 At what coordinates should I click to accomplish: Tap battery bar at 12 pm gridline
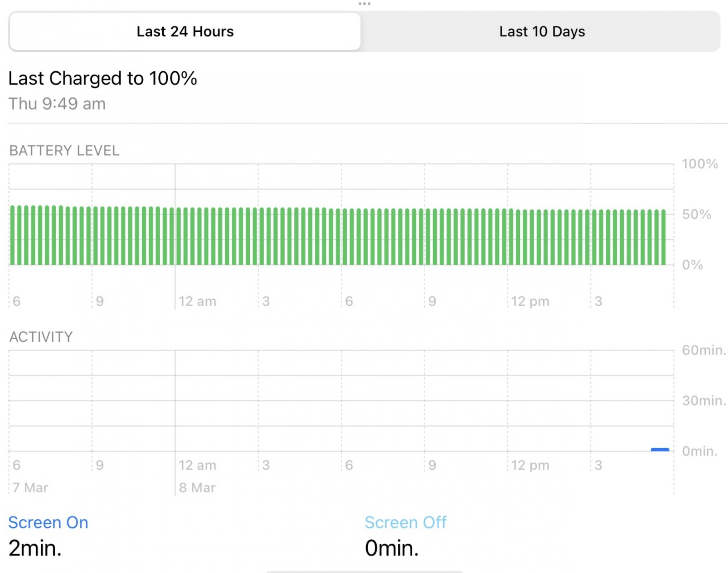tap(511, 236)
